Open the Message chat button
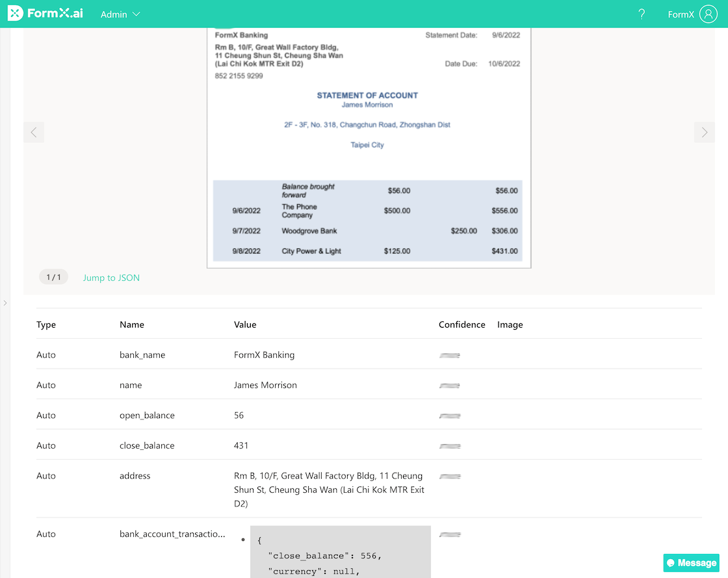The height and width of the screenshot is (578, 728). (692, 562)
